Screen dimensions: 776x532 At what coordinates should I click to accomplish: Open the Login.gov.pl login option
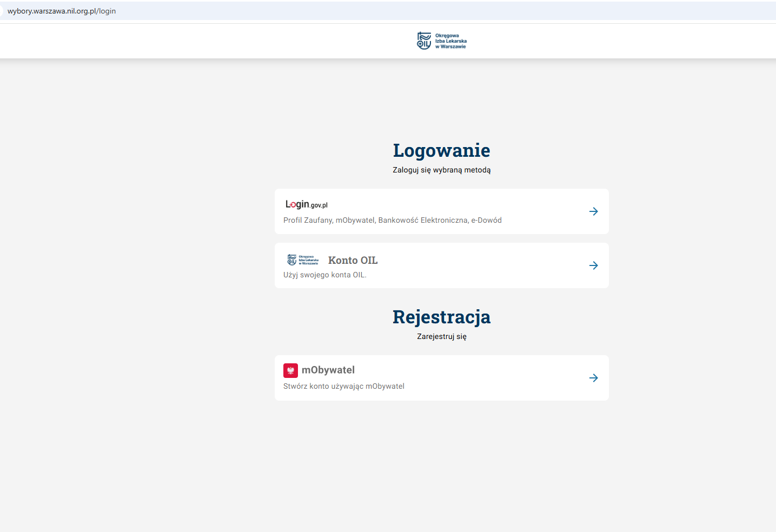click(x=441, y=211)
